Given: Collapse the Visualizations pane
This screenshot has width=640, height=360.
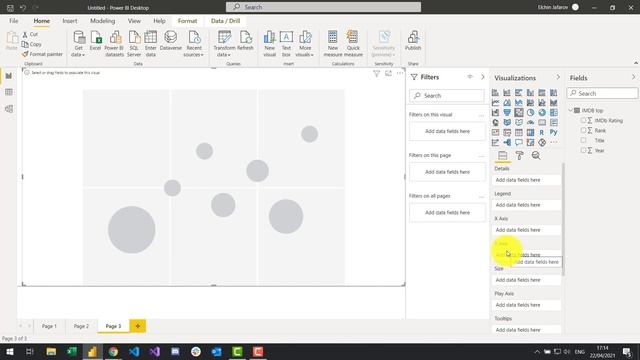Looking at the screenshot, I should click(x=558, y=77).
